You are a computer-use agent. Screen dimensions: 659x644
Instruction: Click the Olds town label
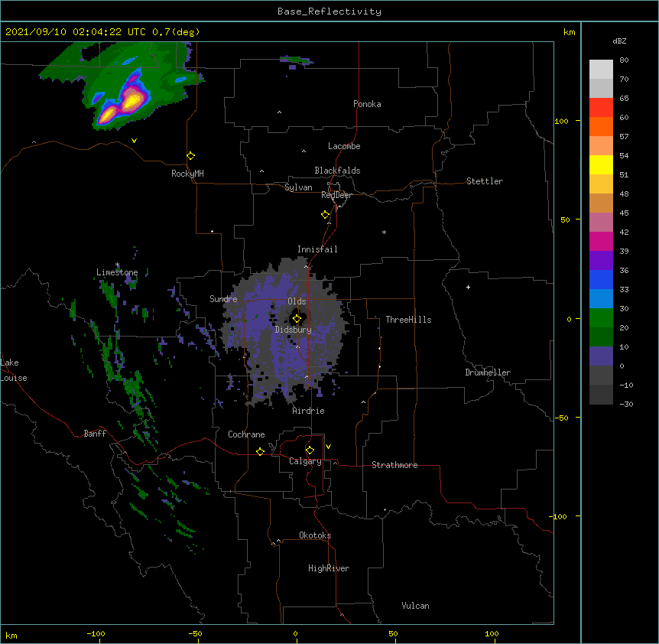[297, 301]
